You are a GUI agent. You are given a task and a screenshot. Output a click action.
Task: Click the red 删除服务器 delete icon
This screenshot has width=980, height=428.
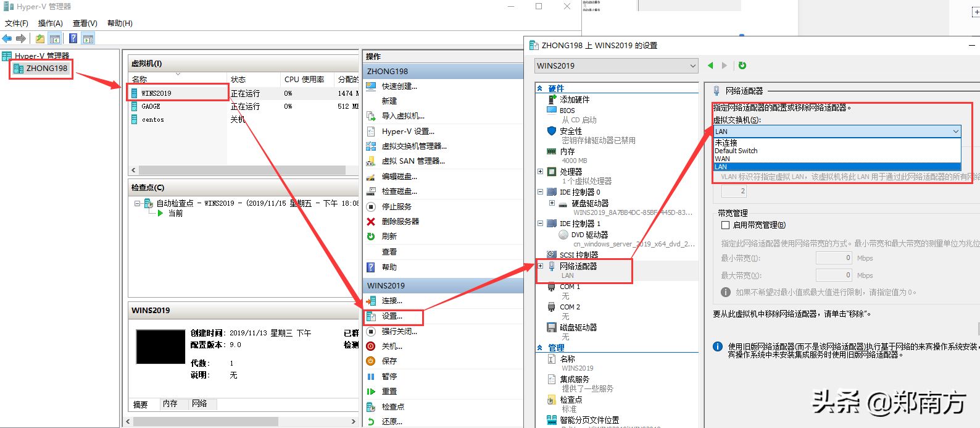371,221
